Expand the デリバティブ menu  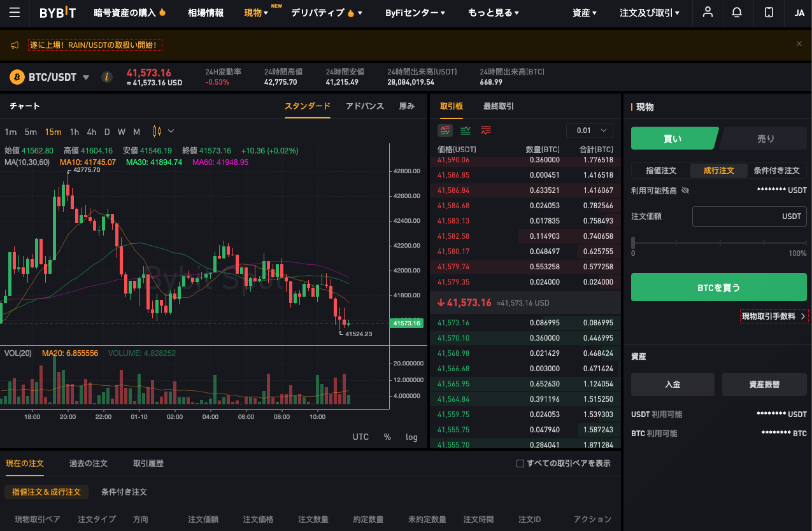[x=327, y=13]
